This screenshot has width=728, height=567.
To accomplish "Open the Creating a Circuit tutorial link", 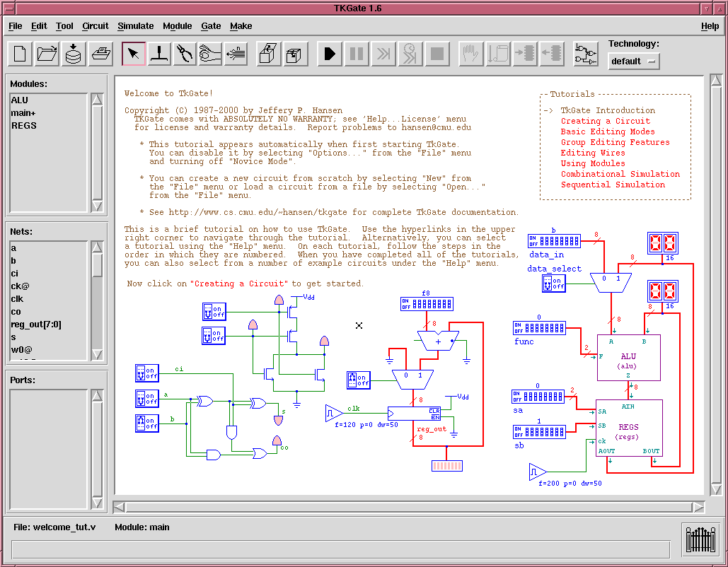I will (605, 121).
